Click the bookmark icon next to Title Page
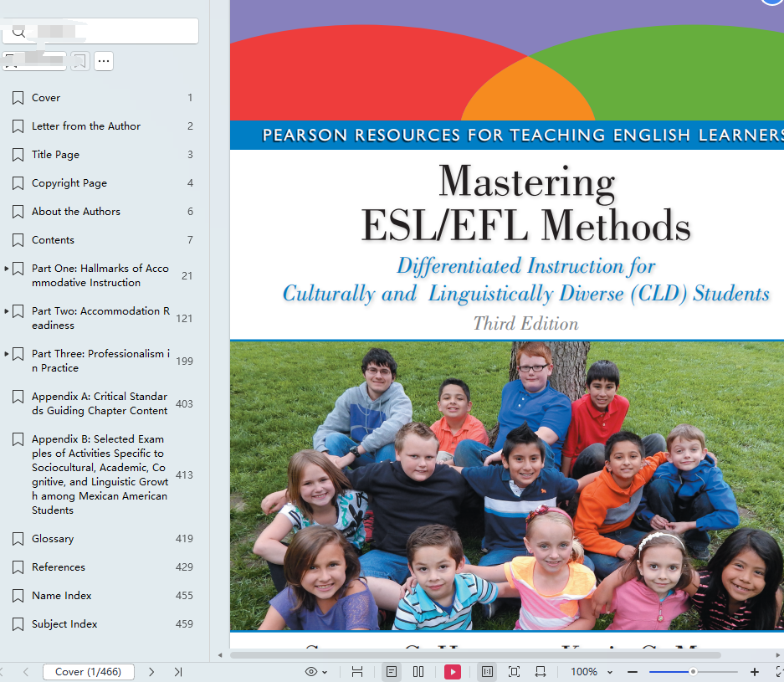This screenshot has width=784, height=682. click(18, 155)
